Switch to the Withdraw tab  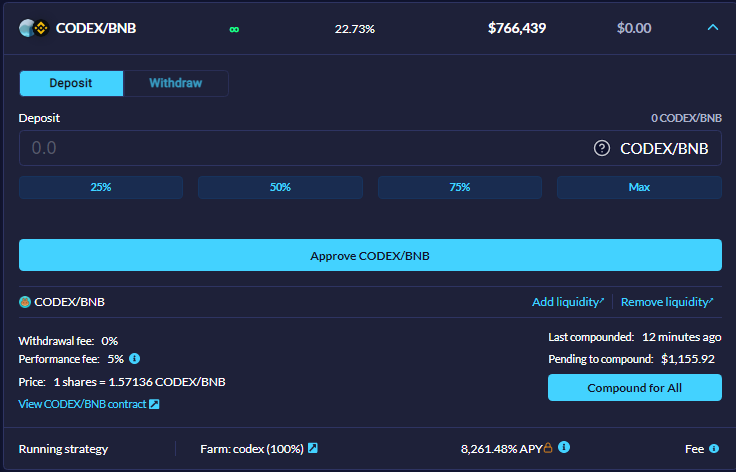pyautogui.click(x=176, y=83)
